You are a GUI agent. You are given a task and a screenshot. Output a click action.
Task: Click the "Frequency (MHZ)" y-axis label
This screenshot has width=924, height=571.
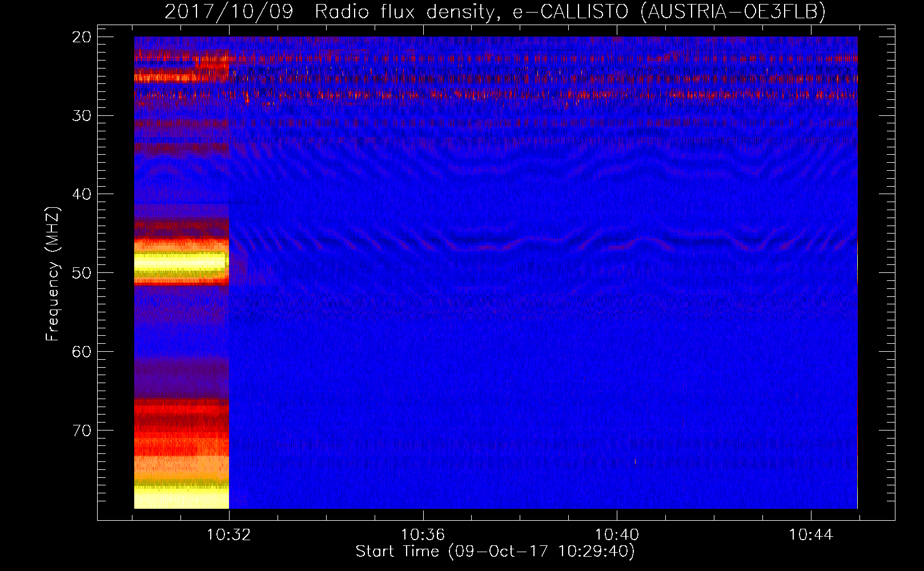[x=53, y=274]
